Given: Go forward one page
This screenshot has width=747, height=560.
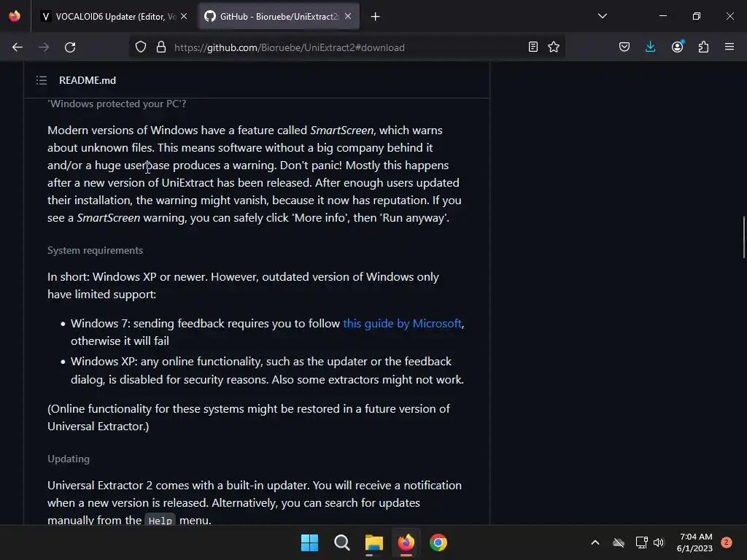Looking at the screenshot, I should 44,47.
